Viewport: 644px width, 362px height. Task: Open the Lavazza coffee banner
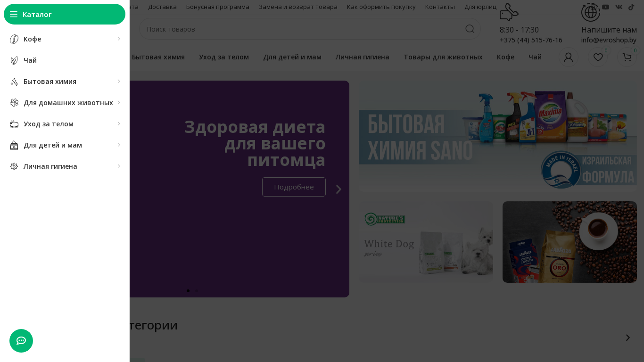tap(570, 242)
